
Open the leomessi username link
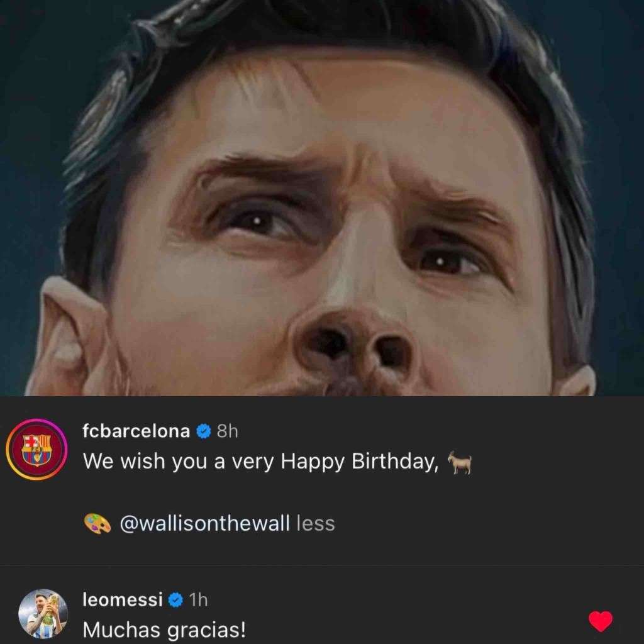(123, 601)
